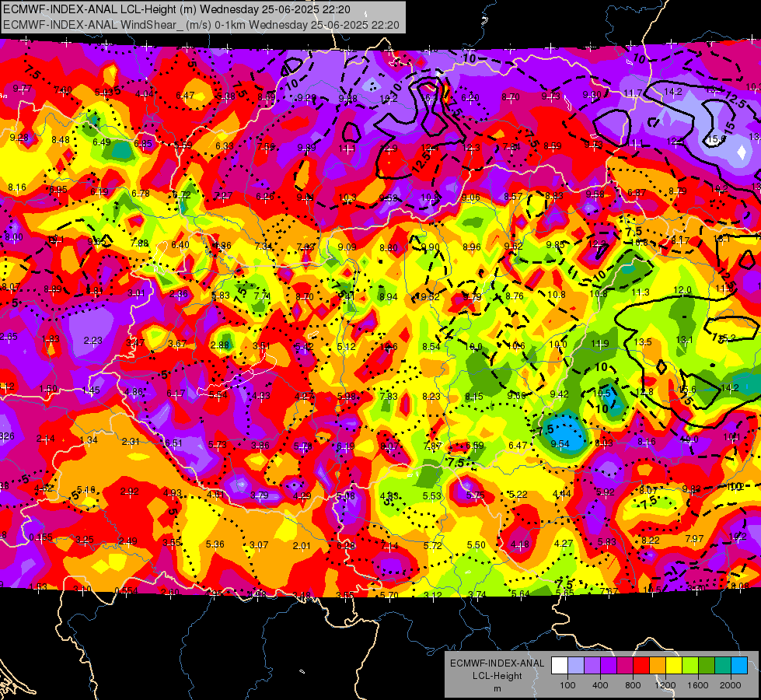Click the data value 5.53
This screenshot has height=700, width=761.
point(432,496)
